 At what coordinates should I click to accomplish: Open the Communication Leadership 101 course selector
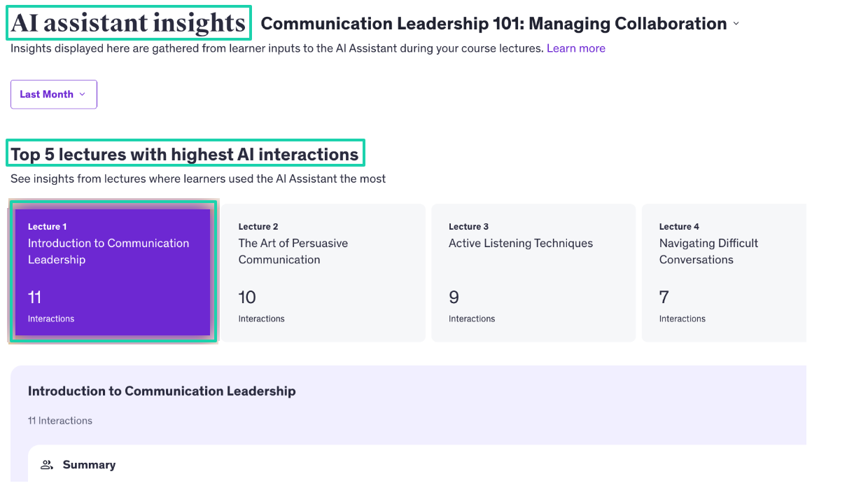coord(500,24)
